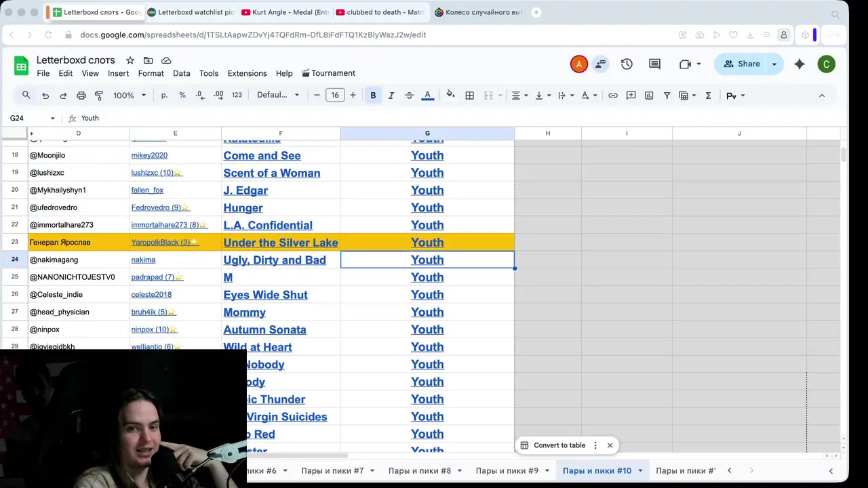This screenshot has height=488, width=868.
Task: Open the account avatar C
Action: coord(826,64)
